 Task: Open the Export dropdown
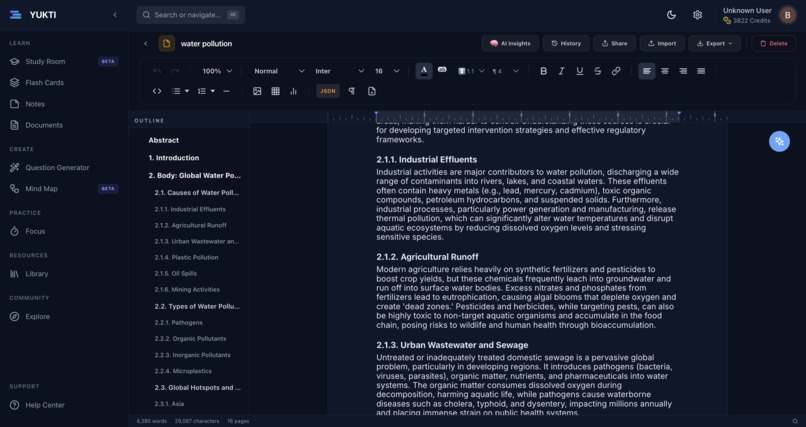(x=715, y=44)
